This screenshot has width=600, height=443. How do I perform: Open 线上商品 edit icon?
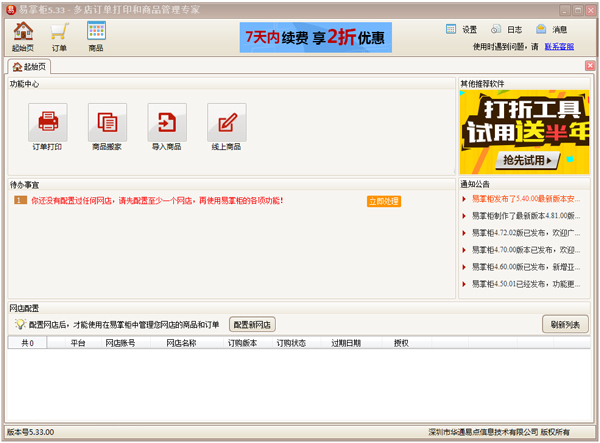click(226, 123)
